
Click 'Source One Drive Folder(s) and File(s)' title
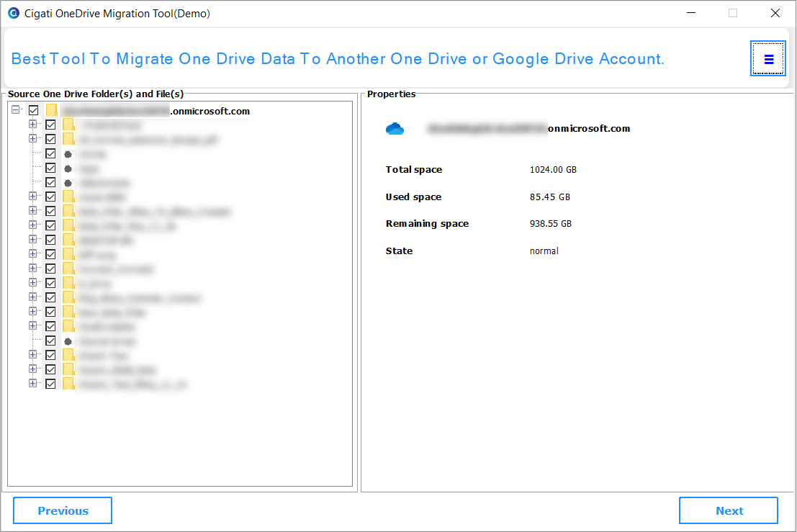coord(96,94)
